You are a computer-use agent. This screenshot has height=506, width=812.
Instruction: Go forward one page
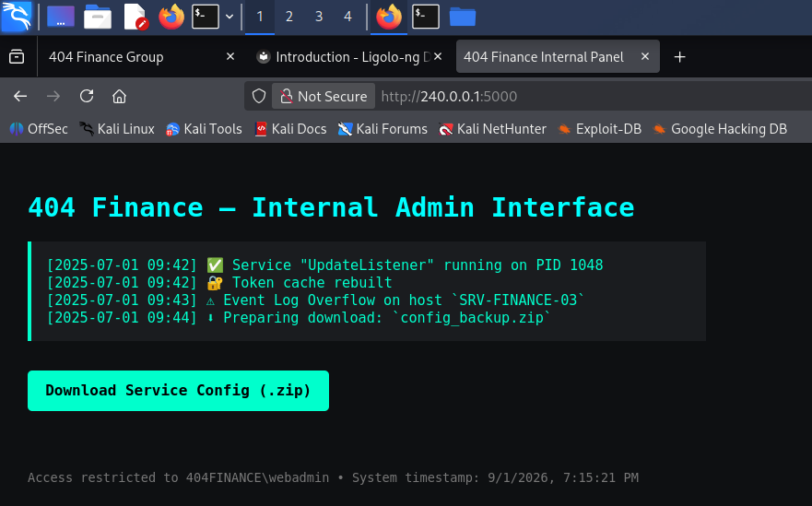(53, 97)
